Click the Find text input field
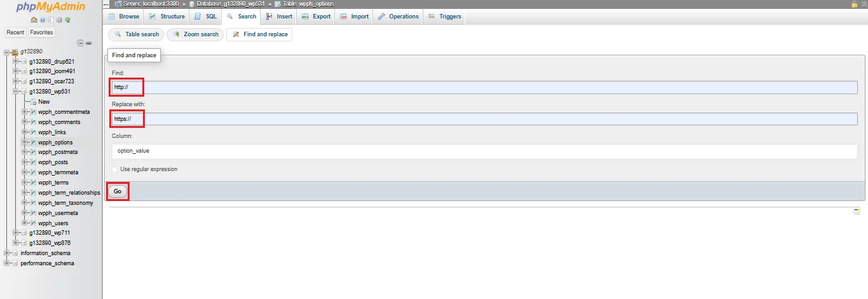The image size is (868, 299). tap(445, 87)
